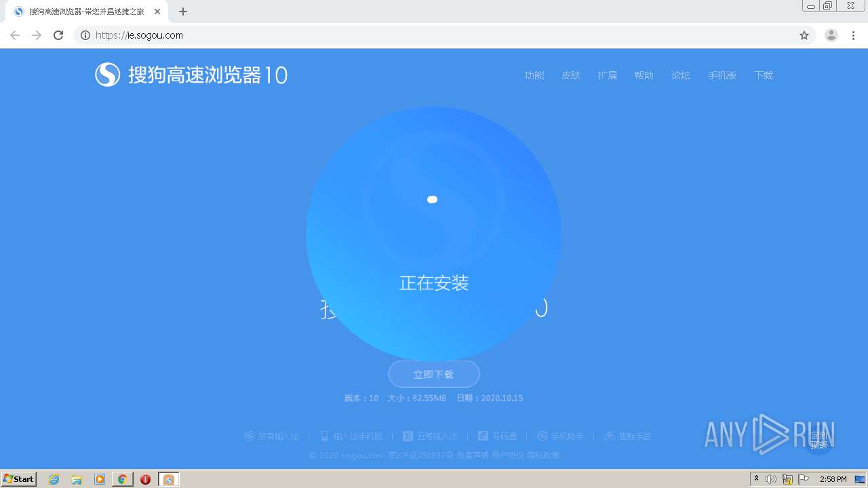Screen dimensions: 868x488
Task: Open 用户协议 link in footer
Action: [508, 455]
